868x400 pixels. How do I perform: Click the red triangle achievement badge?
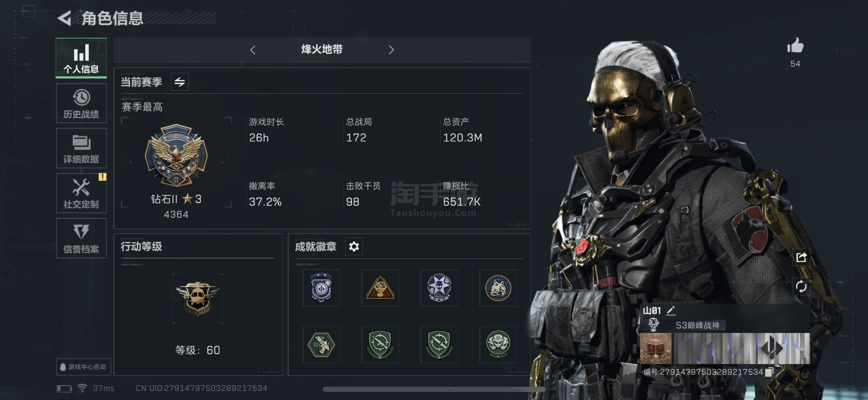[x=380, y=288]
